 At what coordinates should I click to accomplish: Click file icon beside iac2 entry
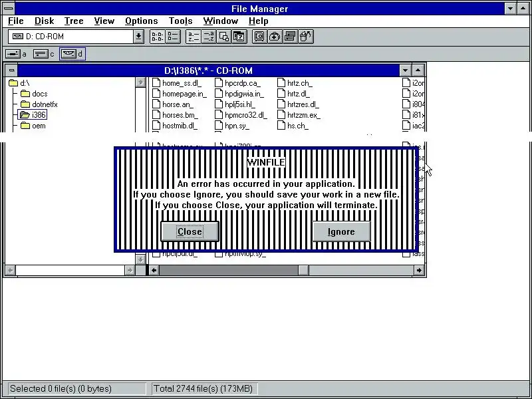(x=406, y=125)
